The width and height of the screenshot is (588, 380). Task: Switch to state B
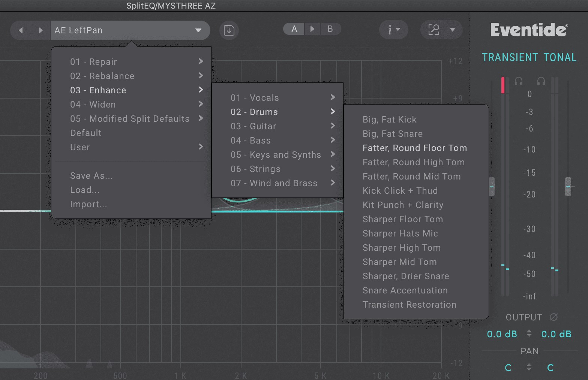[x=330, y=29]
